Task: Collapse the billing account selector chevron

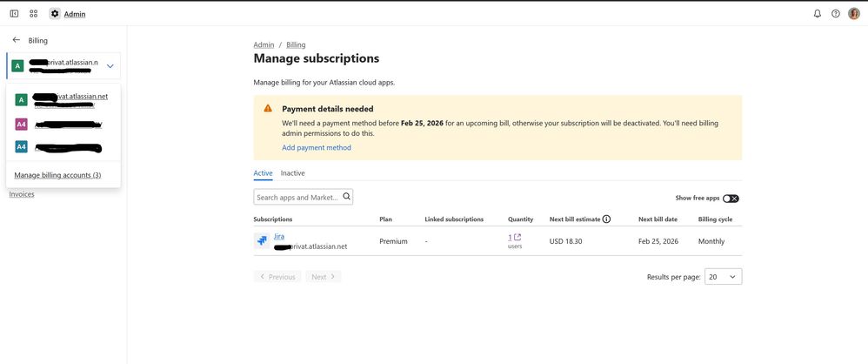Action: coord(110,66)
